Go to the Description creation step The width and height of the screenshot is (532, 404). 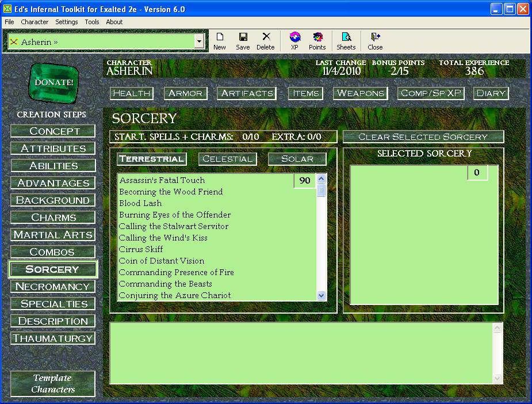[53, 321]
